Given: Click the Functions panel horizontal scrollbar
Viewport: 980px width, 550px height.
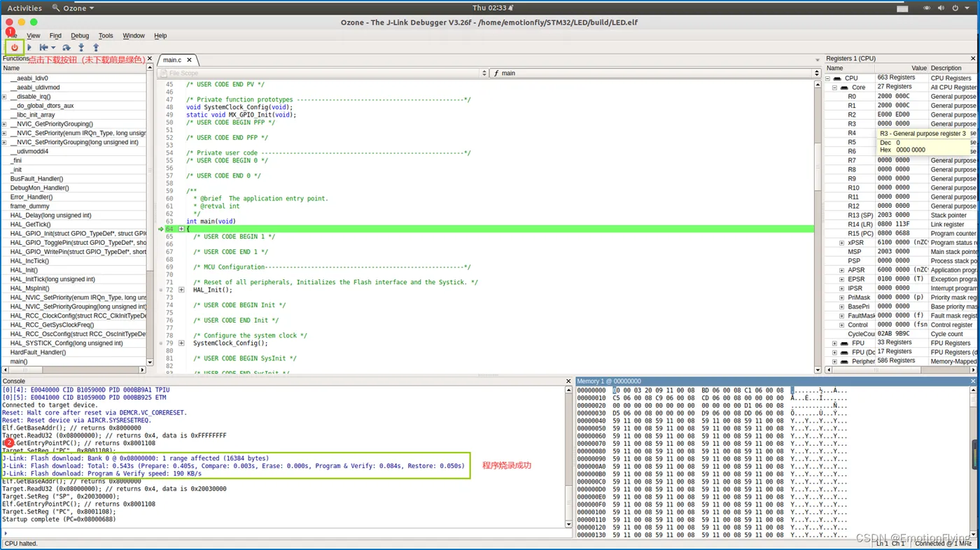Looking at the screenshot, I should [x=73, y=370].
